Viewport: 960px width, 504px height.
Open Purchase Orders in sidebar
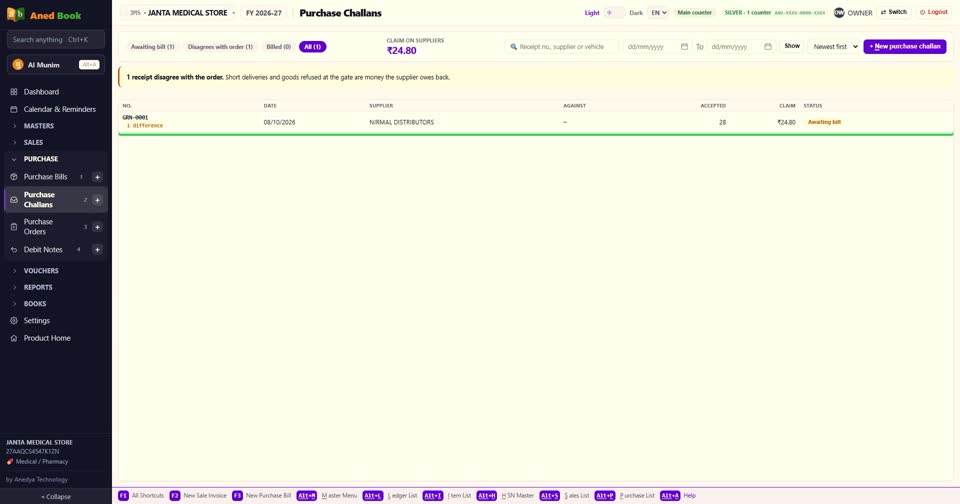39,227
